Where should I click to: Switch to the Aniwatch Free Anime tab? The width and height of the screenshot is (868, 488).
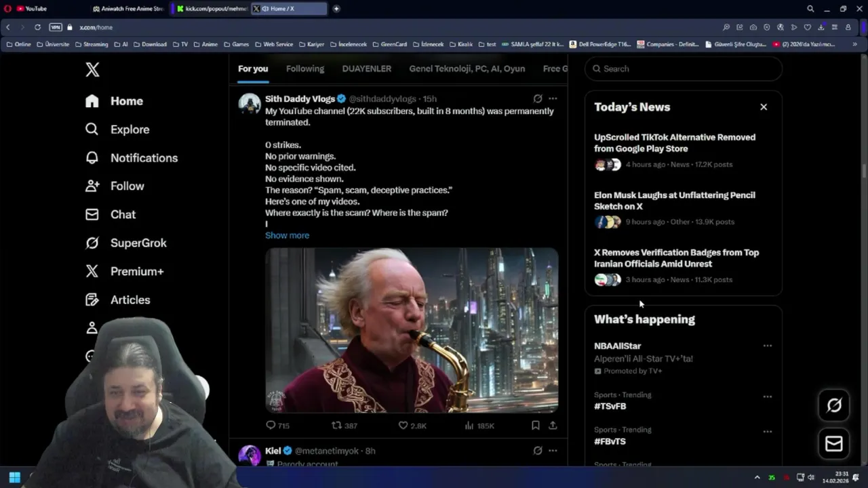pos(127,9)
